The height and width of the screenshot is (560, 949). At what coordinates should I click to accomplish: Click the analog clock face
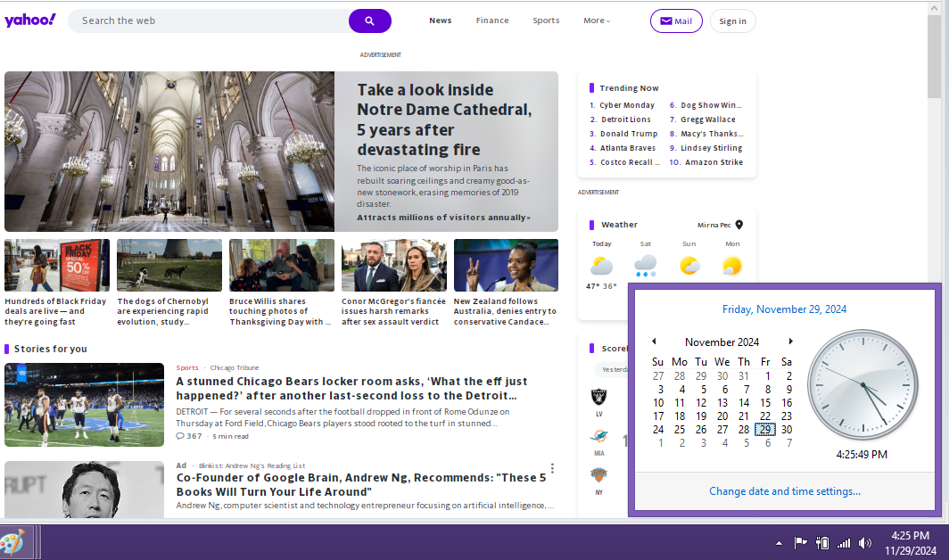click(862, 385)
